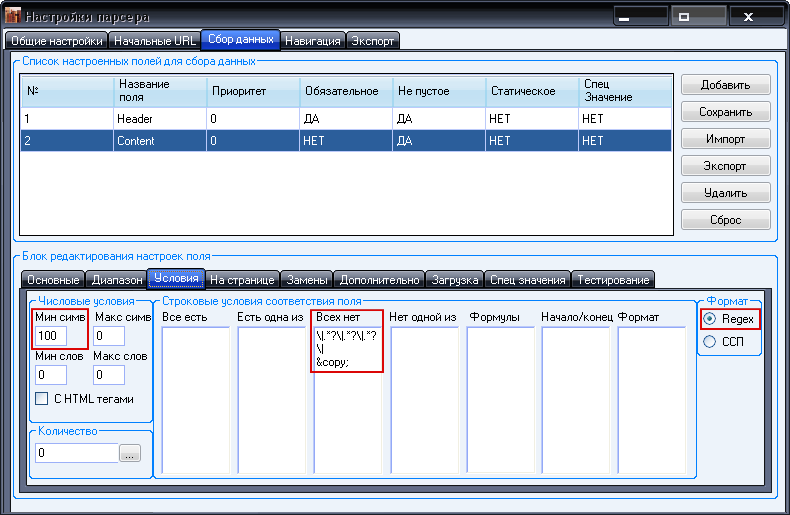Click the parser app icon in title bar
The height and width of the screenshot is (515, 790).
[x=12, y=17]
